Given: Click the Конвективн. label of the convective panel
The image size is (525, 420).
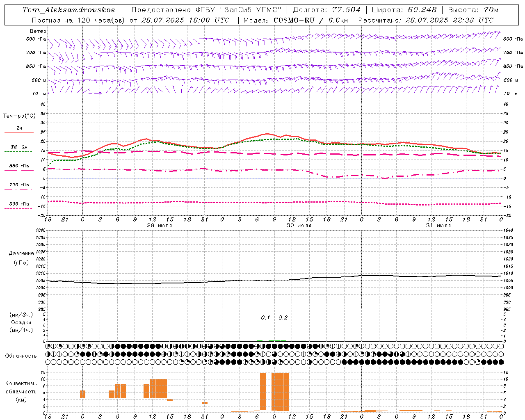Looking at the screenshot, I should (21, 383).
